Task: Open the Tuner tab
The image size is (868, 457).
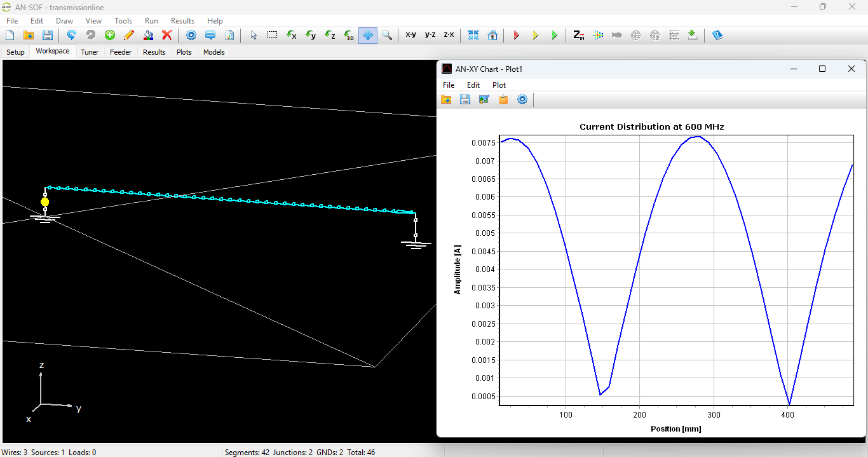Action: point(89,52)
